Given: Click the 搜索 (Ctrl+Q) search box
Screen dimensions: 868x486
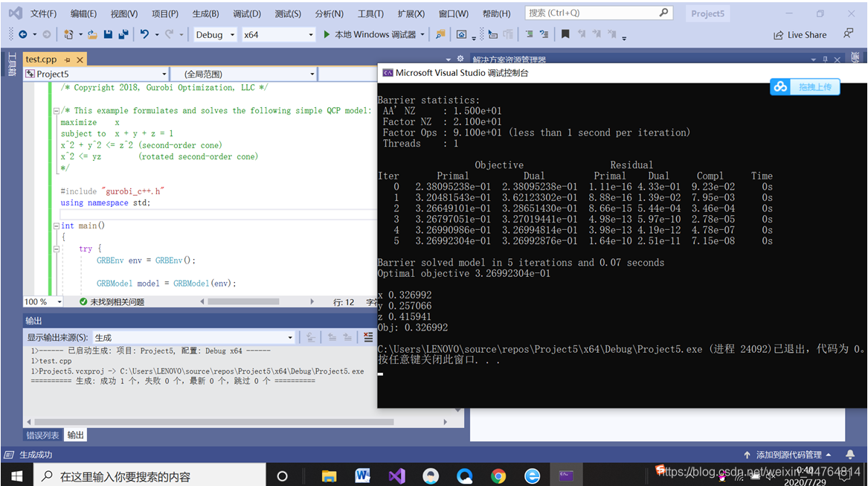Looking at the screenshot, I should coord(599,13).
